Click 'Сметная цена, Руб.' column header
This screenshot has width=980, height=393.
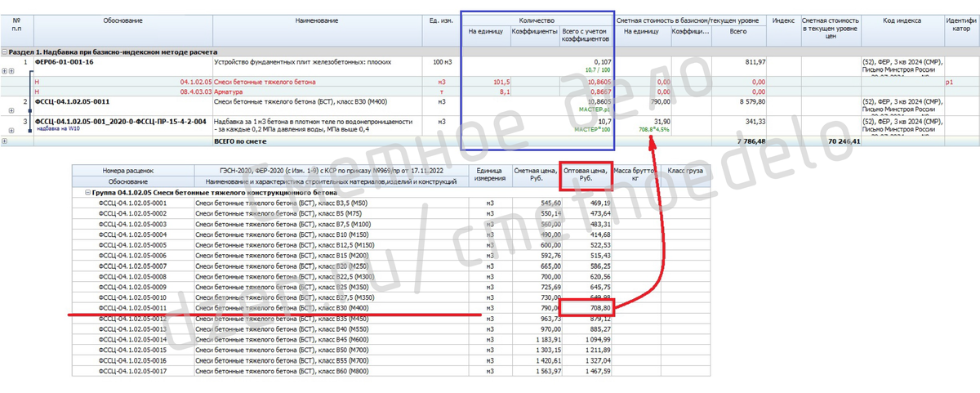point(537,175)
